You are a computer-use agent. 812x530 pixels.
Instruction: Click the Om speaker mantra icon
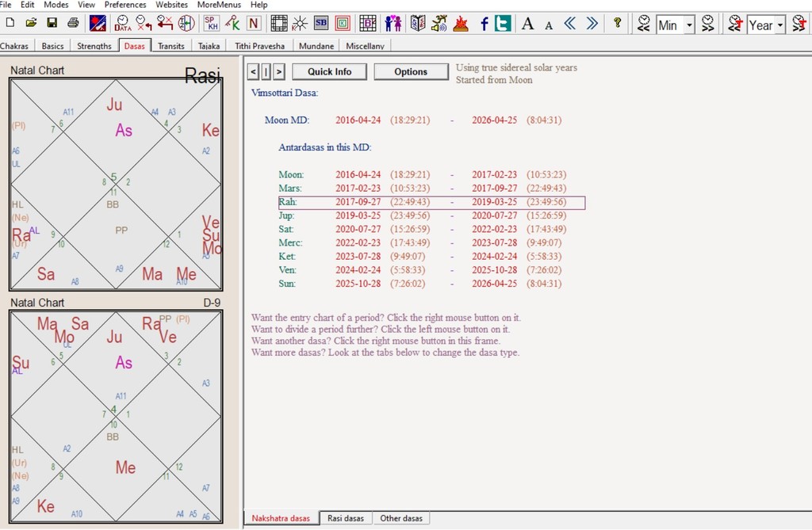(439, 23)
